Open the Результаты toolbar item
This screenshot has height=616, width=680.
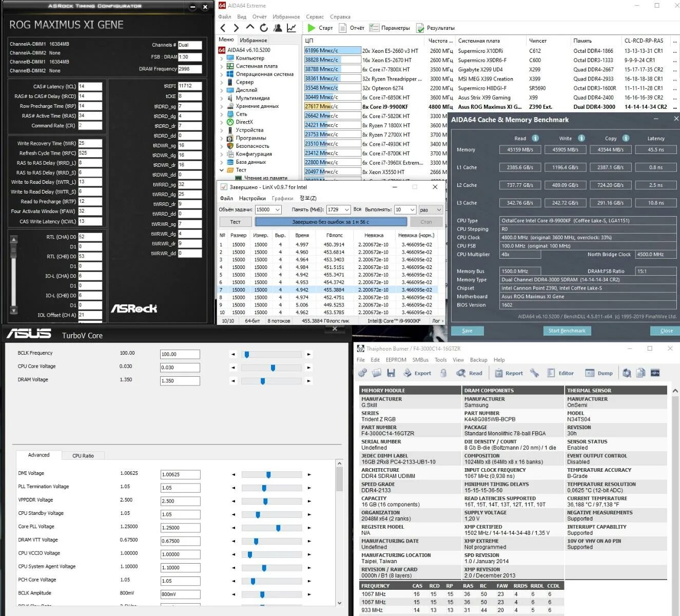(x=435, y=28)
